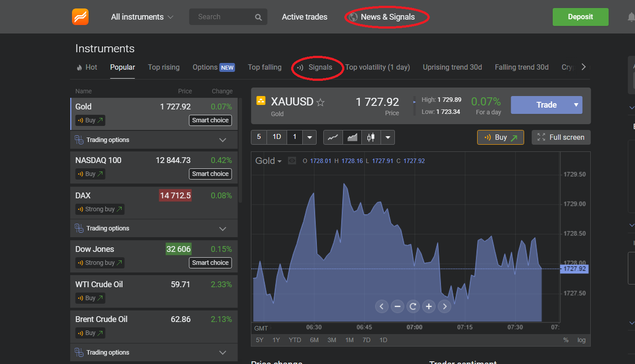The width and height of the screenshot is (635, 364).
Task: Select the line chart type icon
Action: click(333, 138)
